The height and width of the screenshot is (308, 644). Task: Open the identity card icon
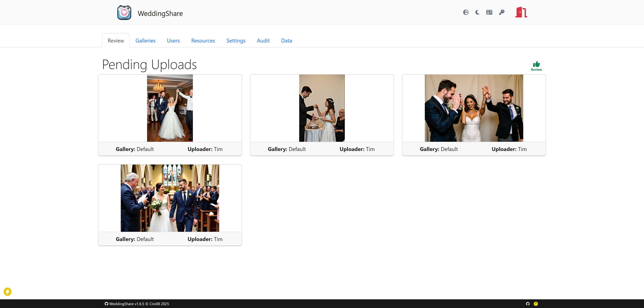[489, 12]
